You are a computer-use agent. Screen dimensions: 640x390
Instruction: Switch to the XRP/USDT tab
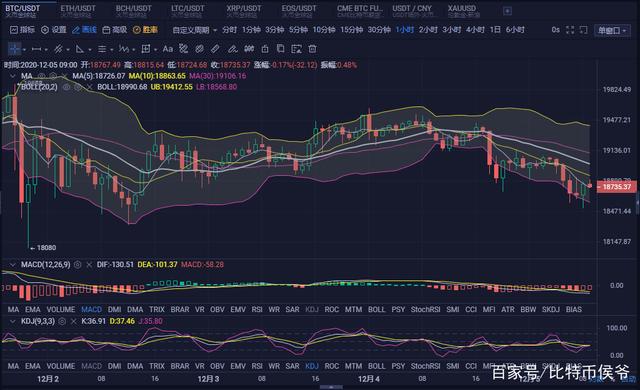click(244, 11)
